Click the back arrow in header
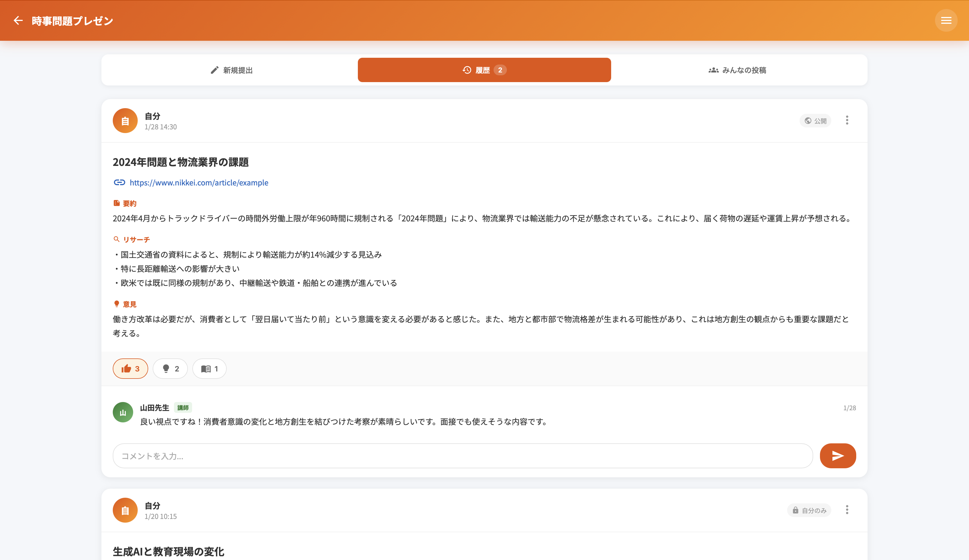Screen dimensions: 969x560 (x=18, y=20)
